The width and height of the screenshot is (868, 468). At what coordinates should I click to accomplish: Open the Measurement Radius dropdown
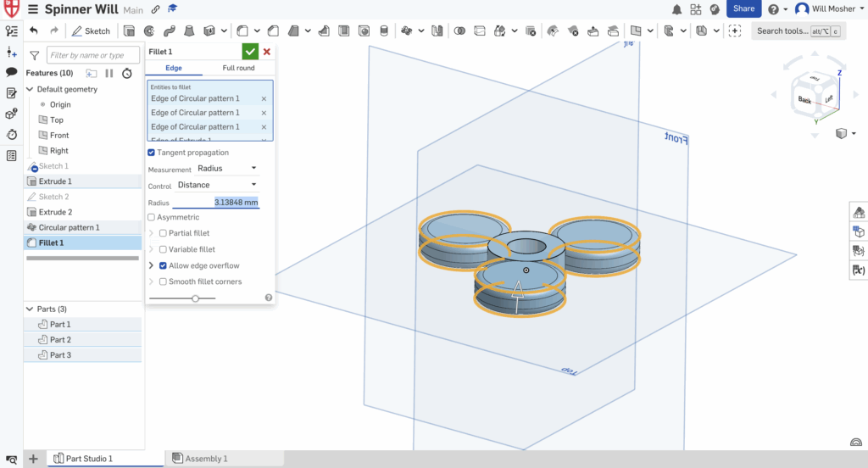[226, 169]
